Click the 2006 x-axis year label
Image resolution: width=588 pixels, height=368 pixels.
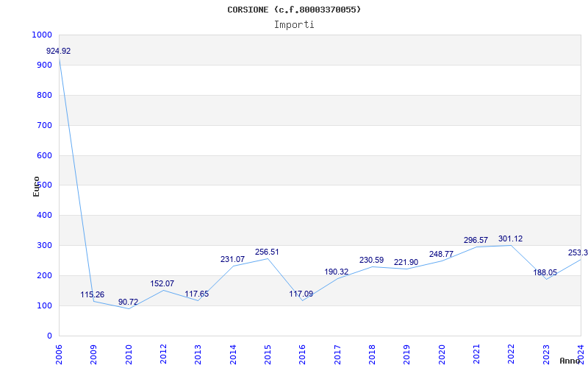pyautogui.click(x=59, y=355)
